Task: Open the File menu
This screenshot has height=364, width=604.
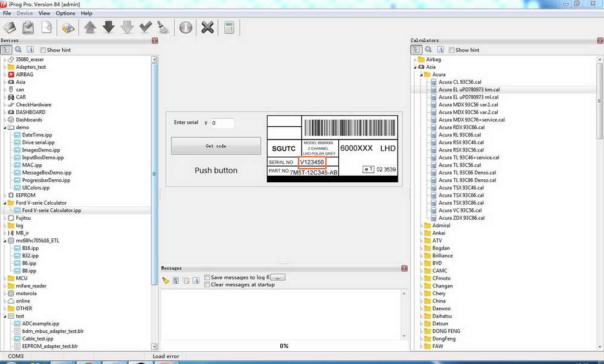Action: (x=7, y=13)
